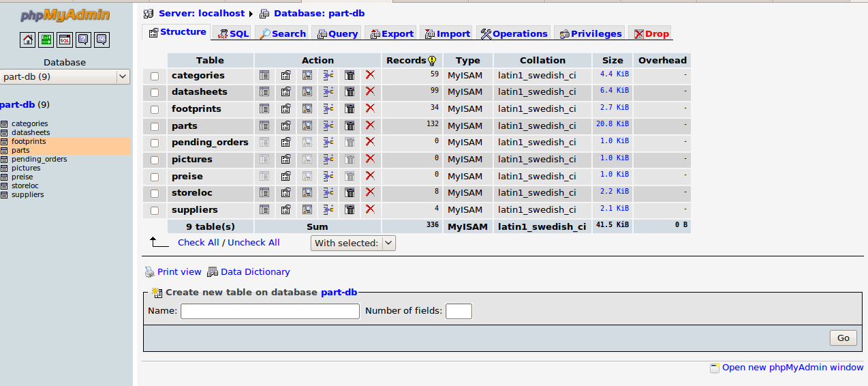Click the green Exit logout icon

[46, 40]
